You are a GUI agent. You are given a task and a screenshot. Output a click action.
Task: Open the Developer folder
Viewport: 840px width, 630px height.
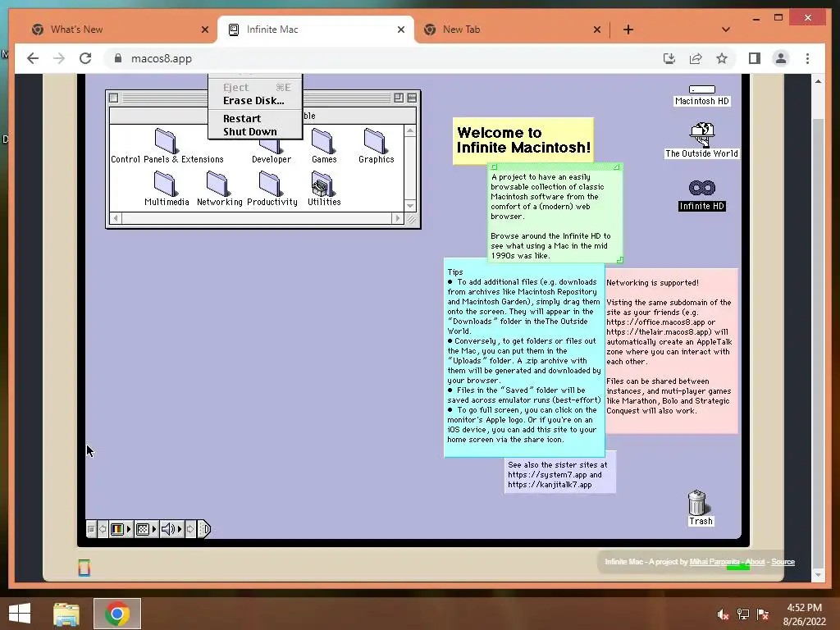[271, 148]
